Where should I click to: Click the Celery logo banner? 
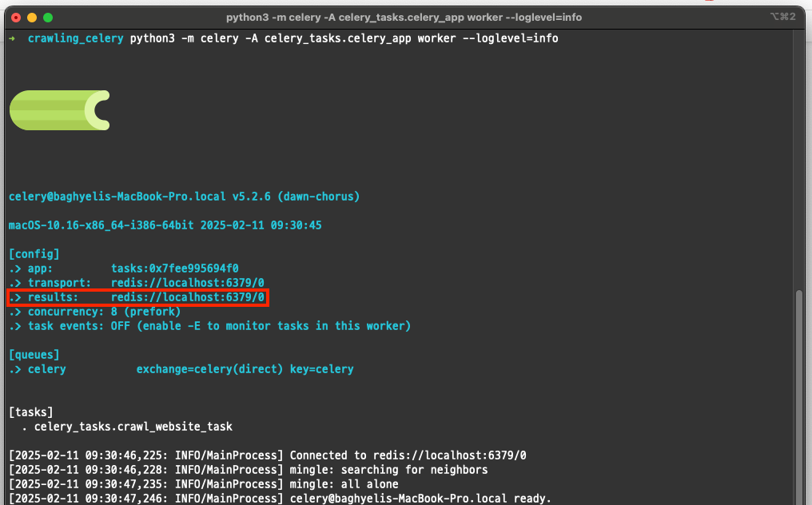(x=59, y=109)
